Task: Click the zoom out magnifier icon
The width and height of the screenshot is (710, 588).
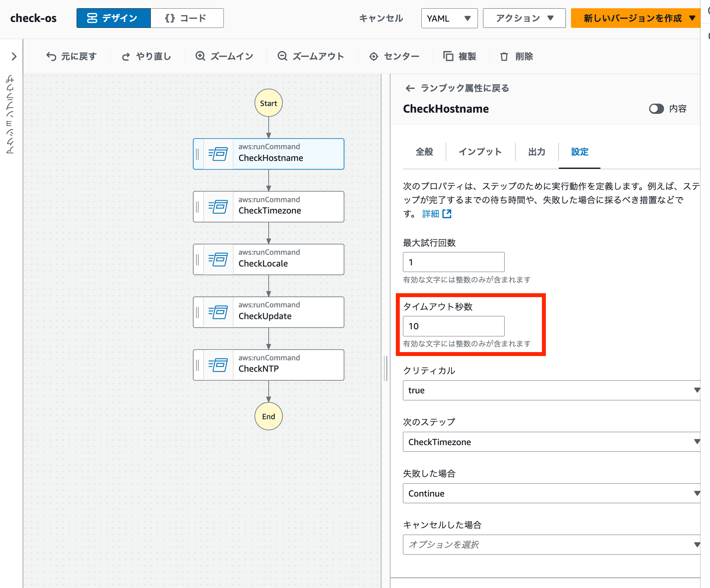Action: (x=282, y=56)
